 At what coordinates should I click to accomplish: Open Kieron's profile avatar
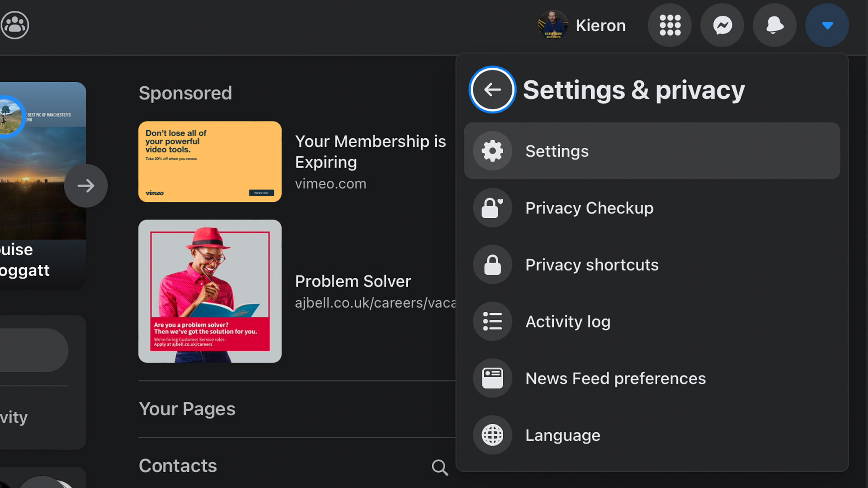[552, 25]
